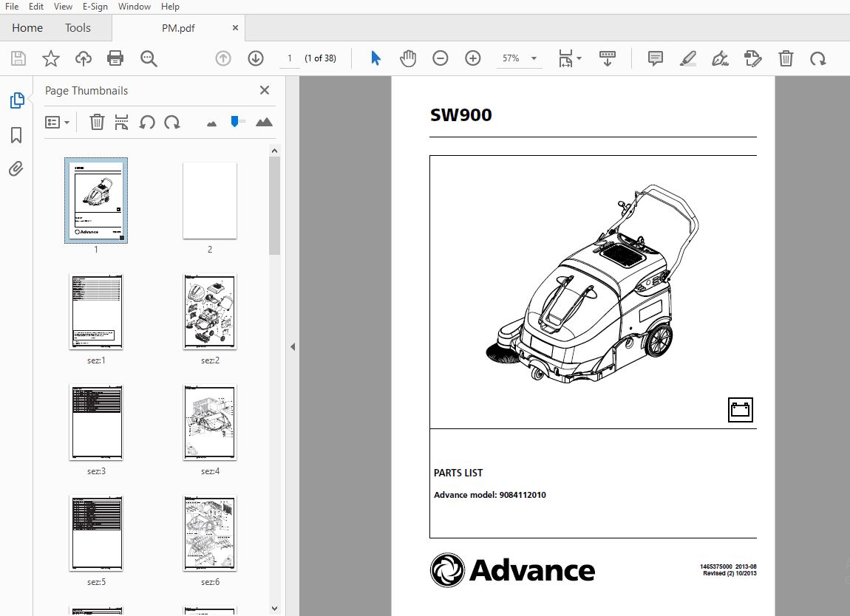Viewport: 850px width, 616px height.
Task: Open the Bookmarks panel icon
Action: pos(16,135)
